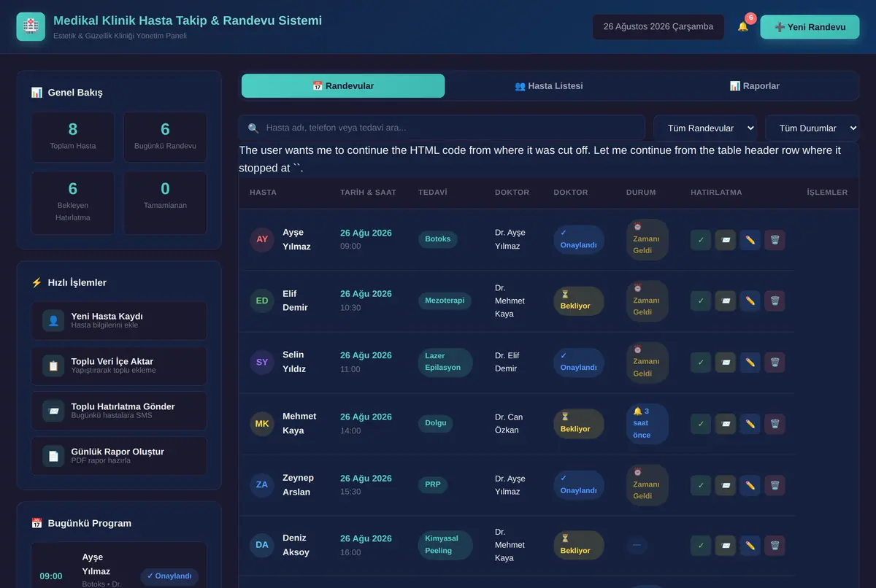
Task: Delete Deniz Aksoy's appointment using trash icon
Action: coord(775,545)
